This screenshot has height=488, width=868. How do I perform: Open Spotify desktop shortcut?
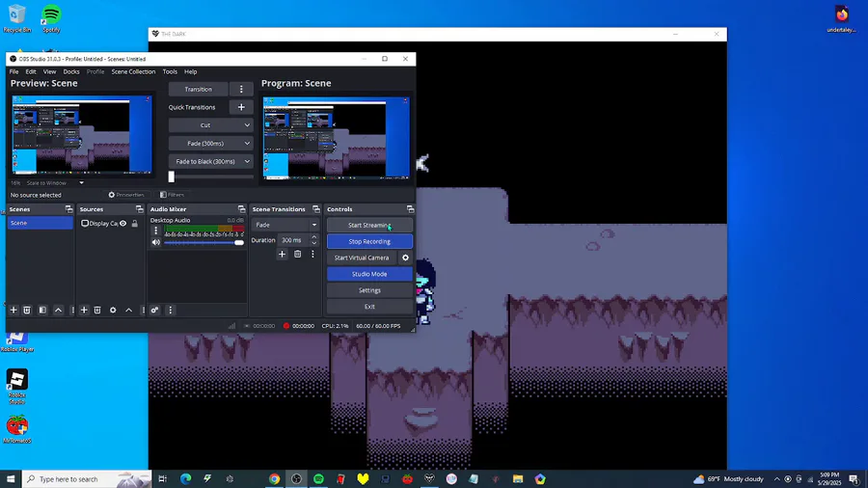pos(51,18)
